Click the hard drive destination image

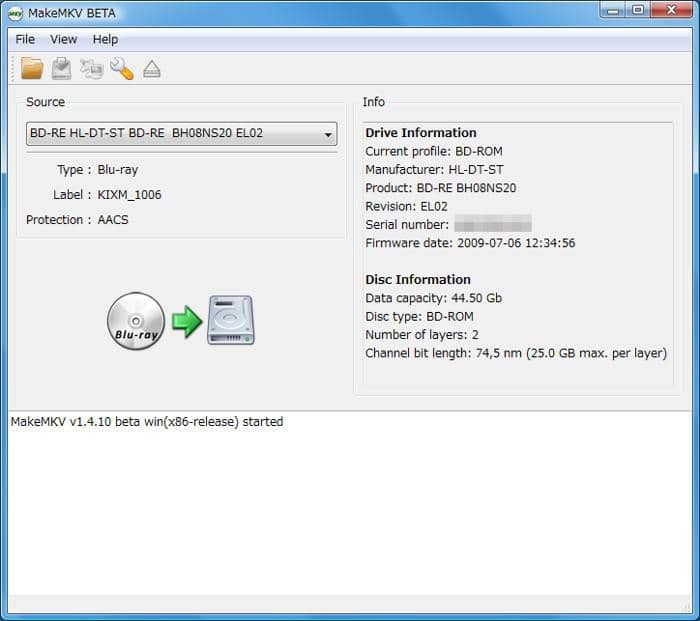click(231, 320)
